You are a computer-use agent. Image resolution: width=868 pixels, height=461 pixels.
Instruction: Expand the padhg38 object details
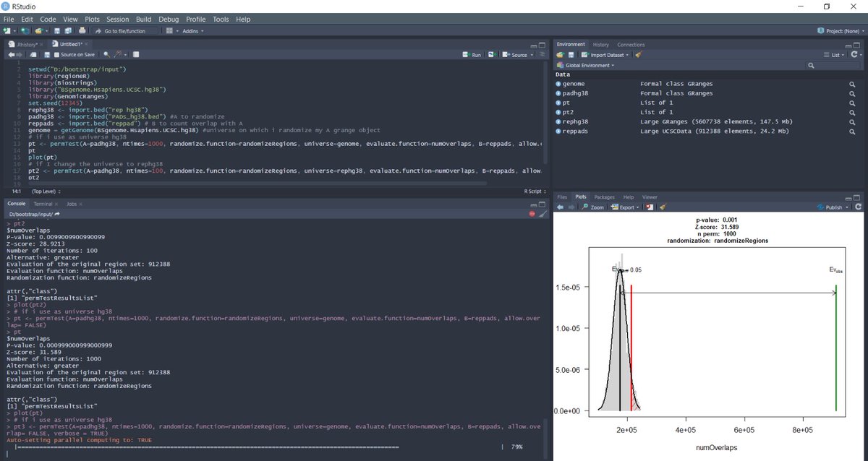pos(558,93)
